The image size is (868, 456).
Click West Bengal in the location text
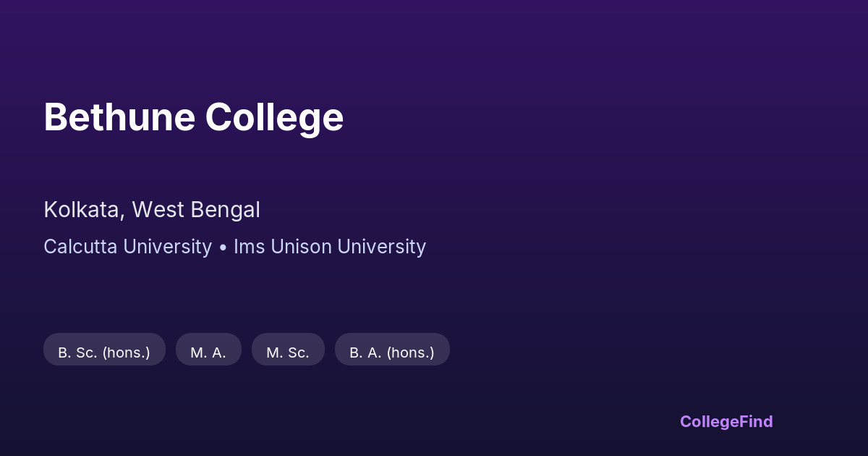[x=196, y=210]
